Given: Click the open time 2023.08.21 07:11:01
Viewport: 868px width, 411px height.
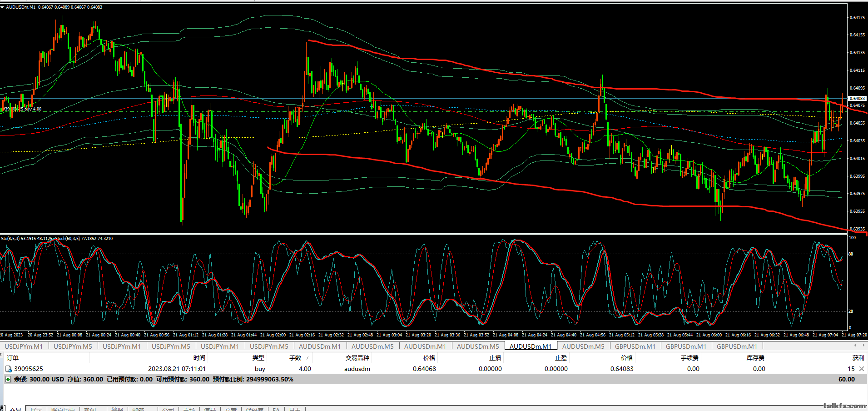Looking at the screenshot, I should pos(177,369).
